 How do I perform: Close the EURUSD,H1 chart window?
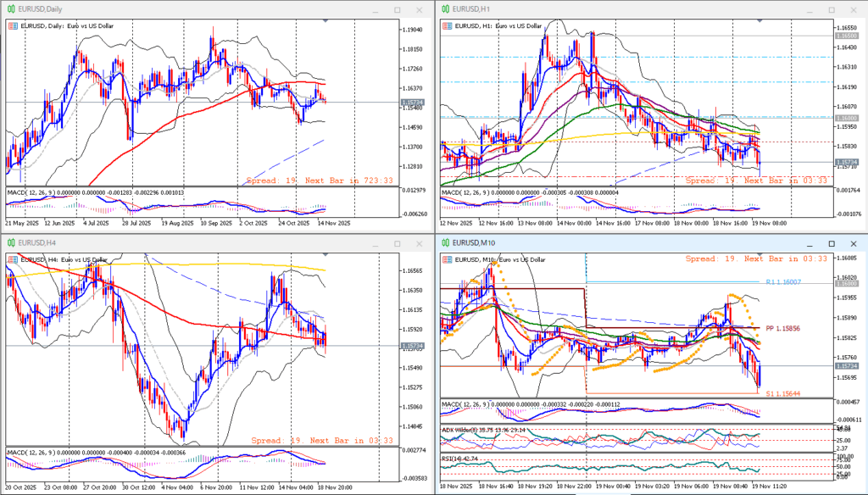pos(854,9)
